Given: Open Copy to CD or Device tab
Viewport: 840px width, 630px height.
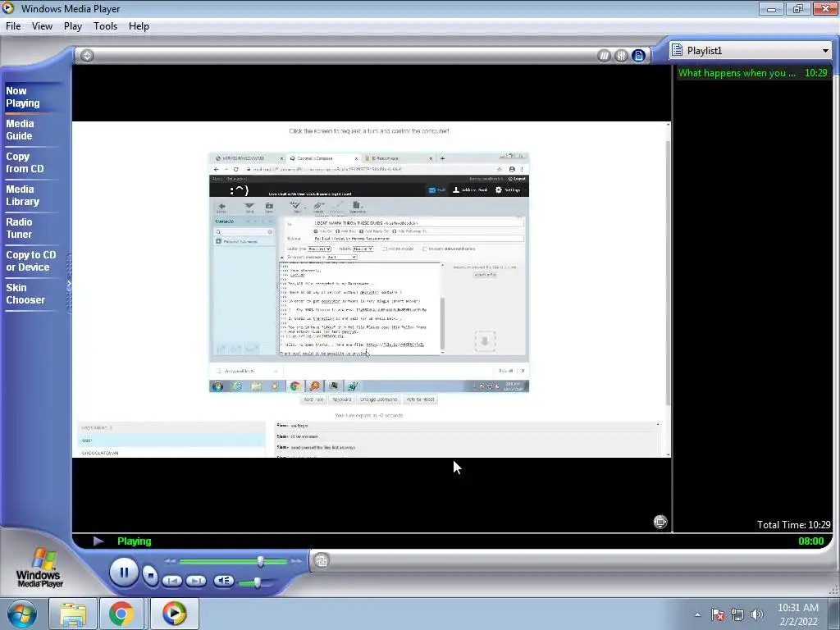Looking at the screenshot, I should pos(31,261).
